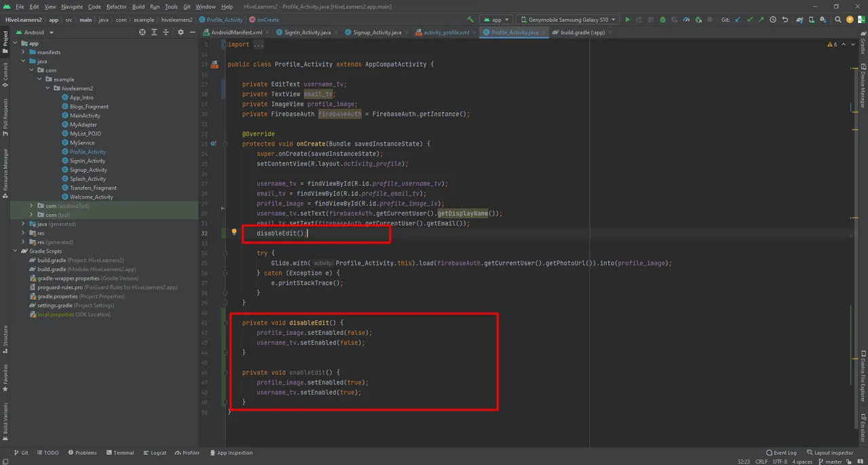Open the Logcat tool window
The image size is (868, 465).
point(155,453)
